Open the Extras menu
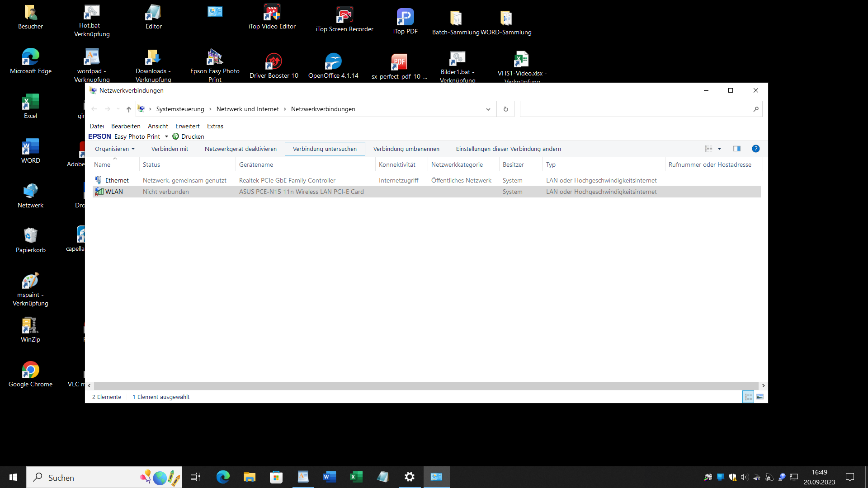This screenshot has height=488, width=868. pyautogui.click(x=215, y=126)
